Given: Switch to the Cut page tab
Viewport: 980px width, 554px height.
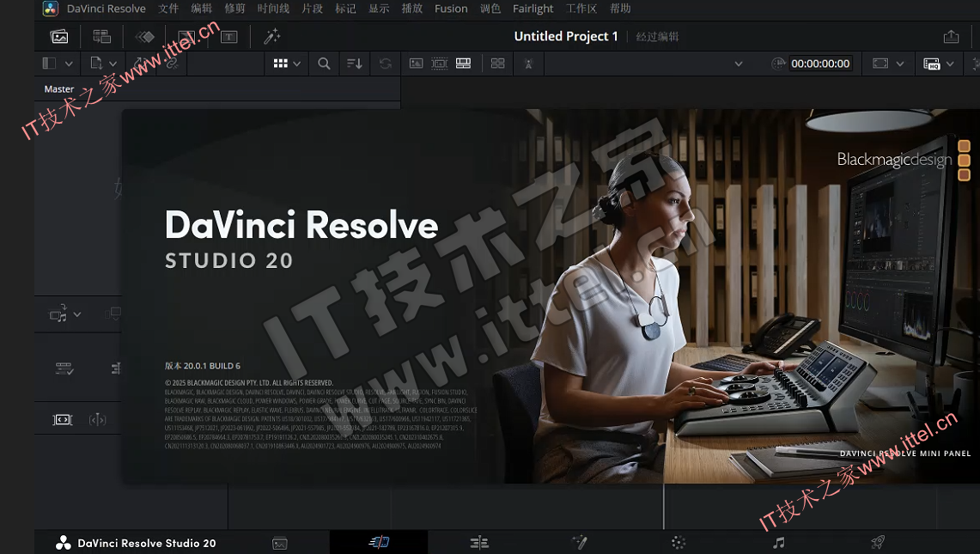Looking at the screenshot, I should pos(379,542).
